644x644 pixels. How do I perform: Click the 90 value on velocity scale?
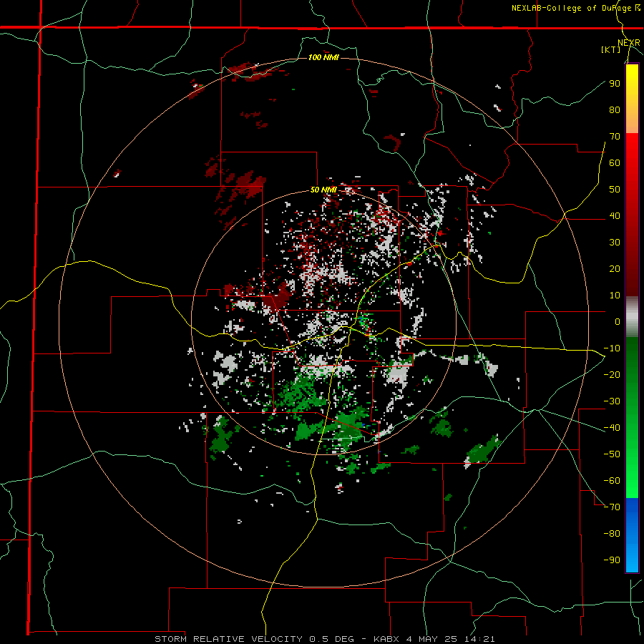615,84
